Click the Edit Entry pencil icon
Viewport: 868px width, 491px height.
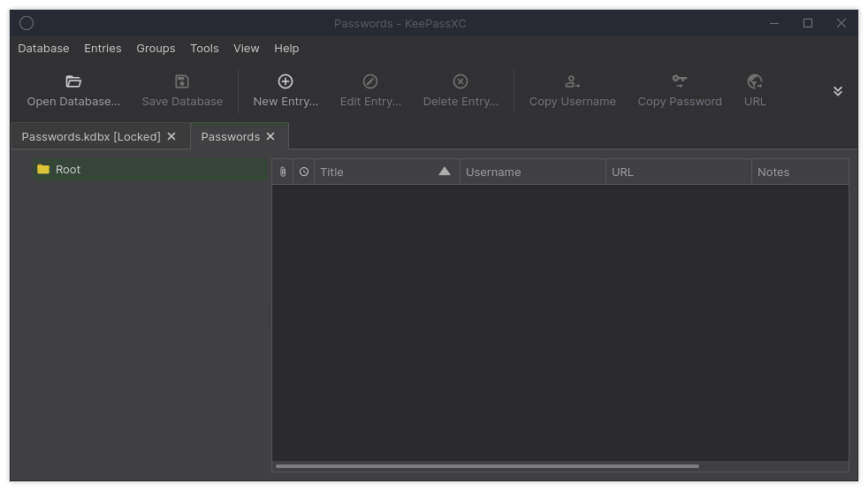pos(370,81)
